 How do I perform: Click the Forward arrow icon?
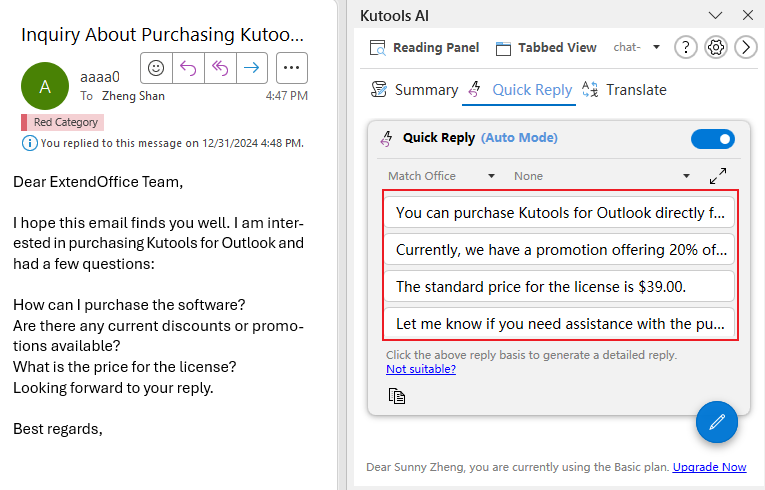tap(252, 68)
